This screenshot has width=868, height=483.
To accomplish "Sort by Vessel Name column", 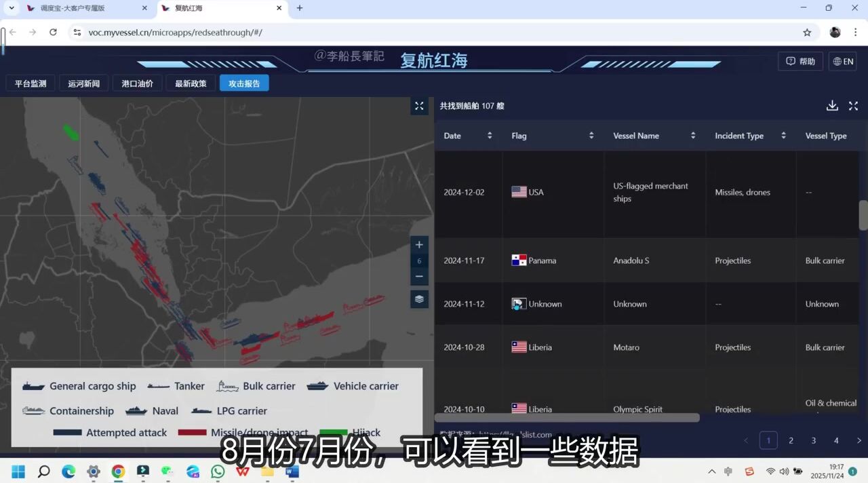I will [x=693, y=136].
